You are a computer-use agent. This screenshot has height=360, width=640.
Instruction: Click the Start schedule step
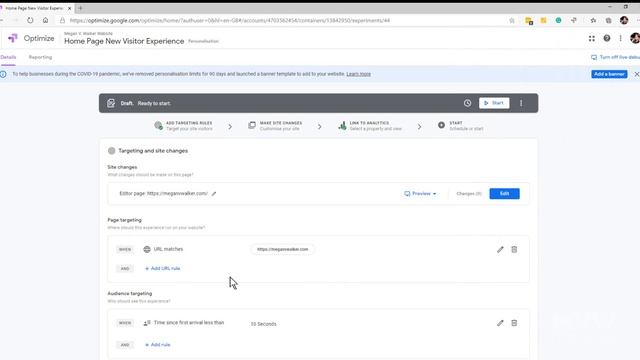(460, 126)
